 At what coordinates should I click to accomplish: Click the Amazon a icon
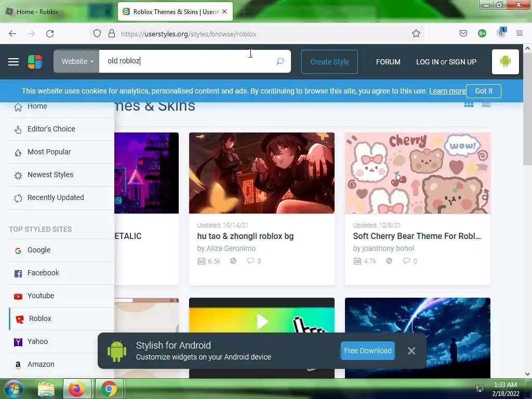click(18, 365)
